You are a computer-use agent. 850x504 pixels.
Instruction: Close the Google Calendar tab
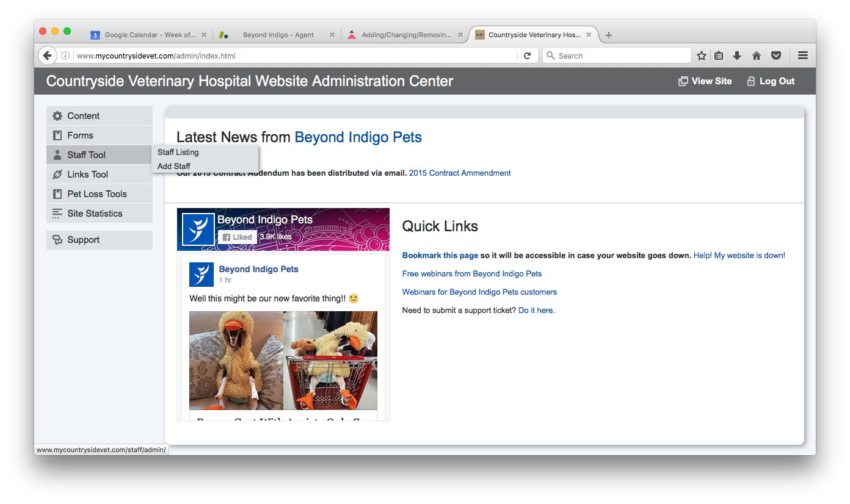coord(204,35)
